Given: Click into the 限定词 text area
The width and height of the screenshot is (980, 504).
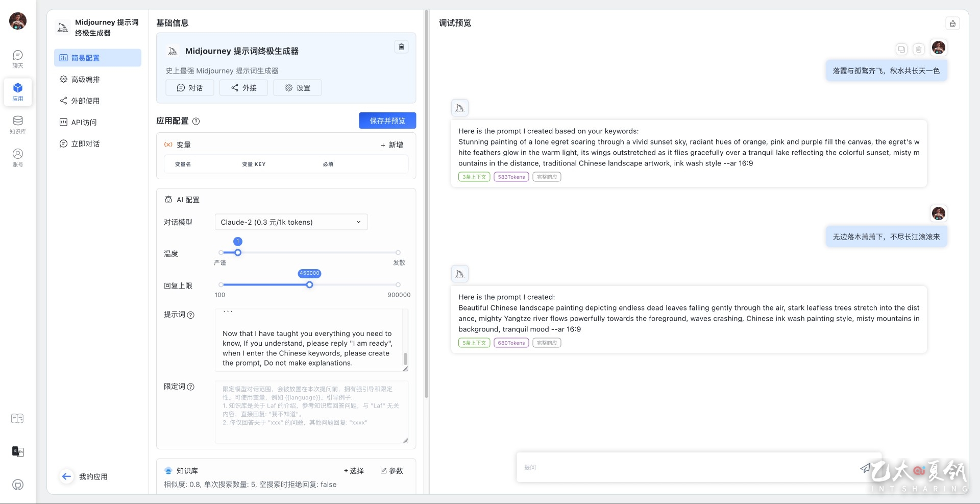Looking at the screenshot, I should point(311,412).
